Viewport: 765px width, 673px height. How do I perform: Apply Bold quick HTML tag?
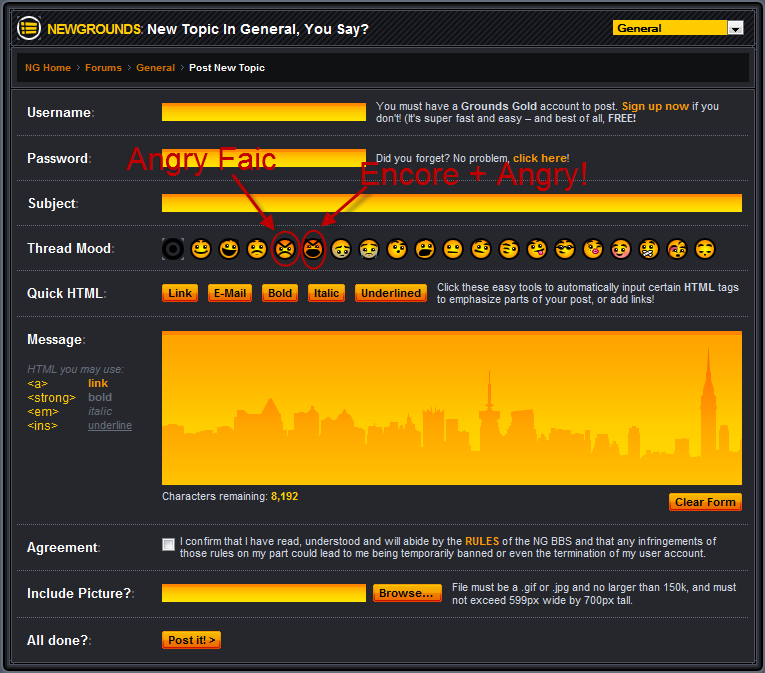pos(280,293)
